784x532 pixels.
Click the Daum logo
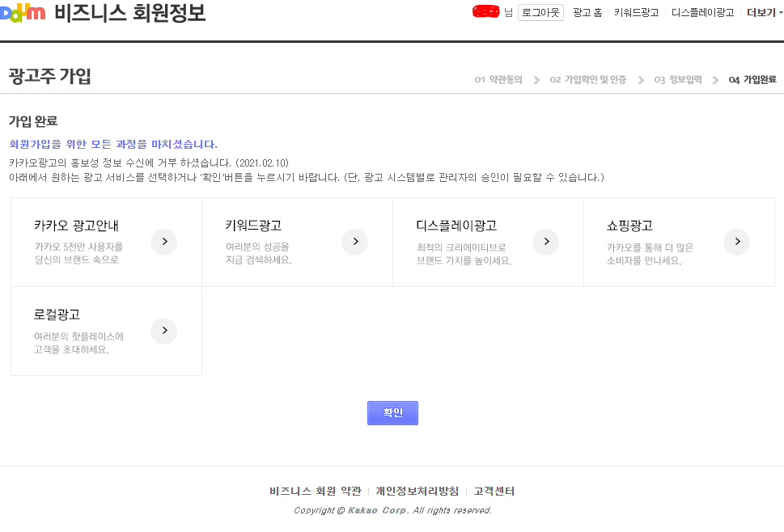tap(23, 12)
